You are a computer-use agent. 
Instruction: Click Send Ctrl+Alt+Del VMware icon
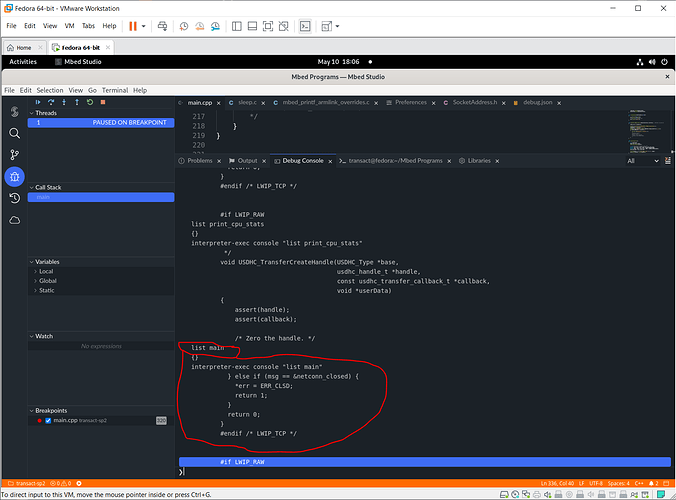click(x=162, y=26)
